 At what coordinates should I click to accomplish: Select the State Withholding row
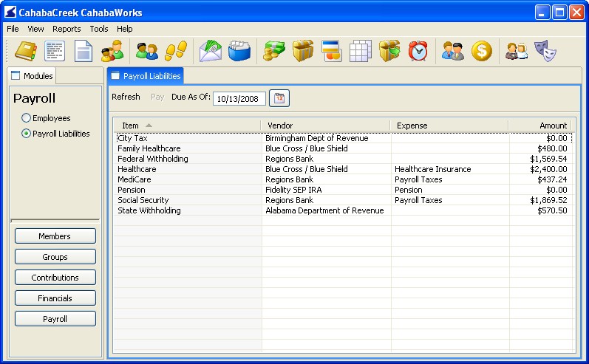(x=344, y=210)
